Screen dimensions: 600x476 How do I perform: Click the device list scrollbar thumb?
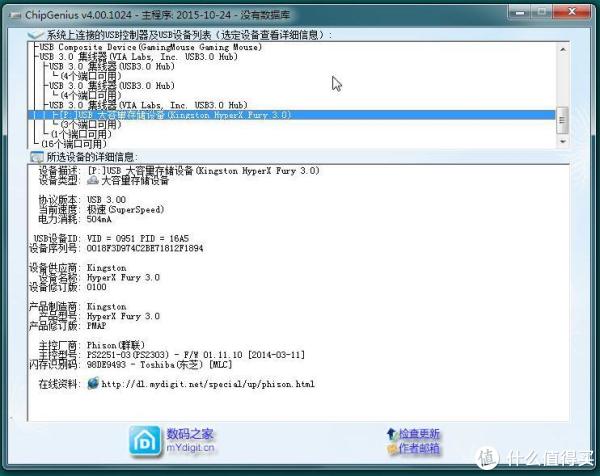click(562, 120)
